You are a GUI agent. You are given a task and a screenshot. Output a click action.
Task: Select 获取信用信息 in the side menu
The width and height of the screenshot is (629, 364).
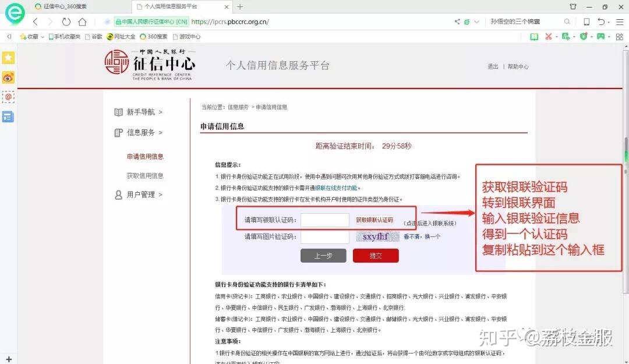(x=145, y=176)
